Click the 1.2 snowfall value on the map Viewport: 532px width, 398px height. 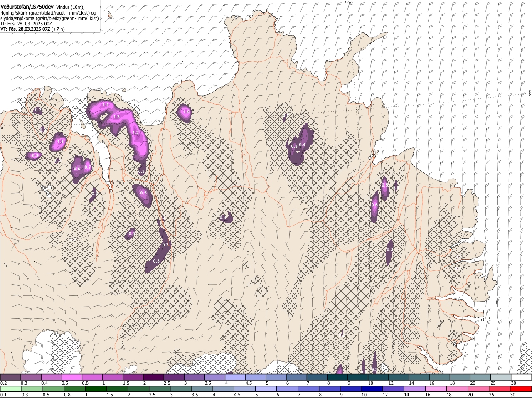(x=135, y=133)
